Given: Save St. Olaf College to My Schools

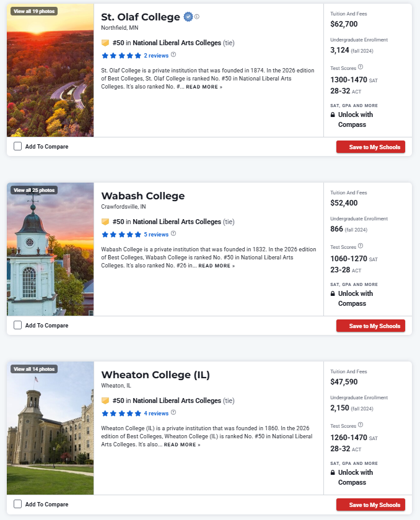Looking at the screenshot, I should click(370, 147).
